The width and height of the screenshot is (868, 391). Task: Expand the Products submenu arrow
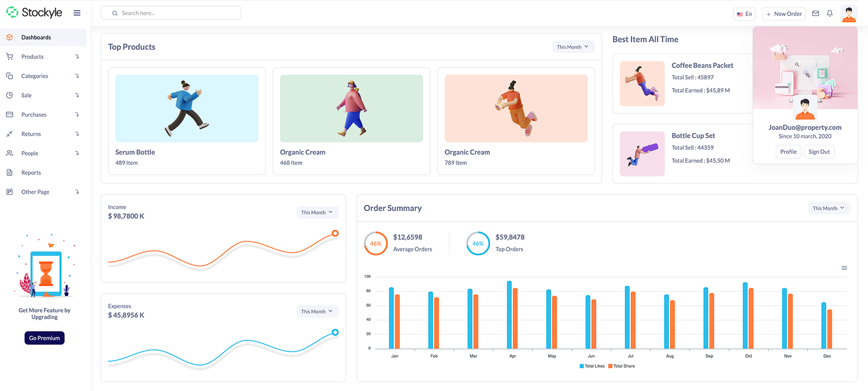coord(77,57)
